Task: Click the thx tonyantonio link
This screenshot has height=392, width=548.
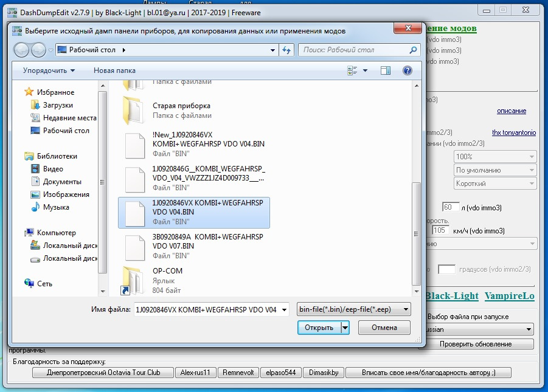Action: [x=514, y=132]
